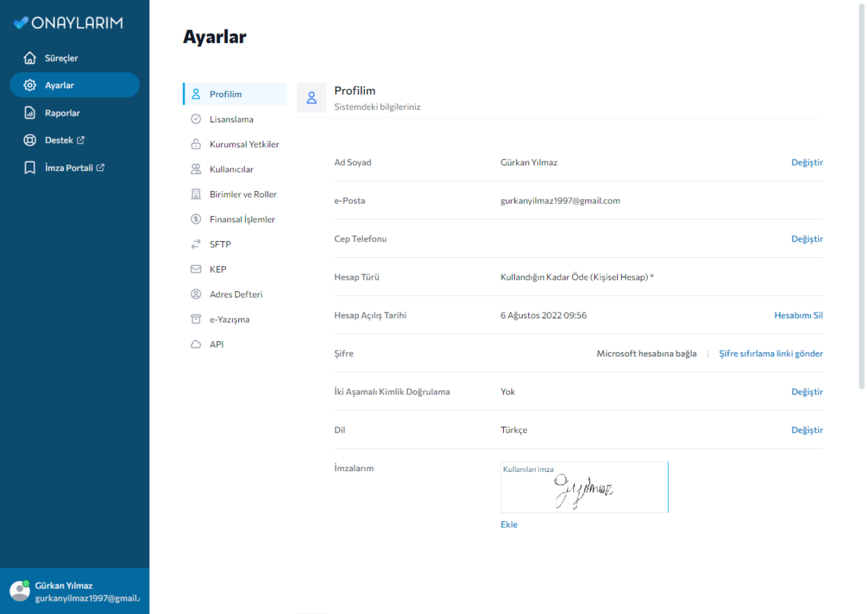Image resolution: width=868 pixels, height=614 pixels.
Task: Select the Kullanılan imza signature thumbnail
Action: pos(584,488)
